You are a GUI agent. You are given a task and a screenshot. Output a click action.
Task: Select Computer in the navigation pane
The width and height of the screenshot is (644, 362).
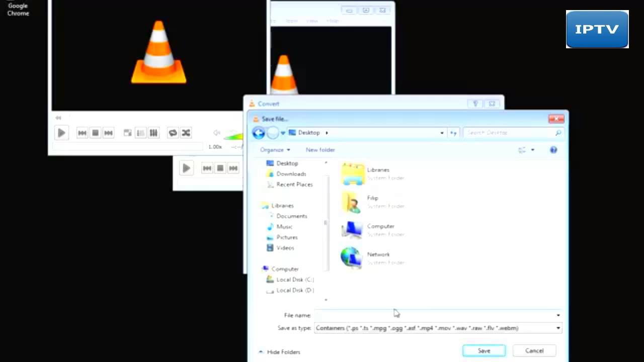pos(285,269)
